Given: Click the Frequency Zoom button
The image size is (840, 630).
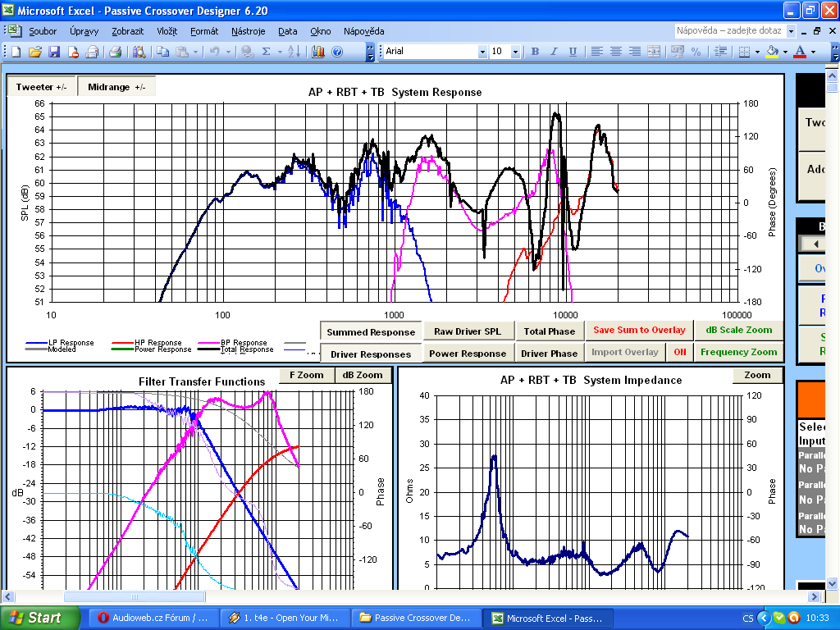Looking at the screenshot, I should (x=739, y=352).
